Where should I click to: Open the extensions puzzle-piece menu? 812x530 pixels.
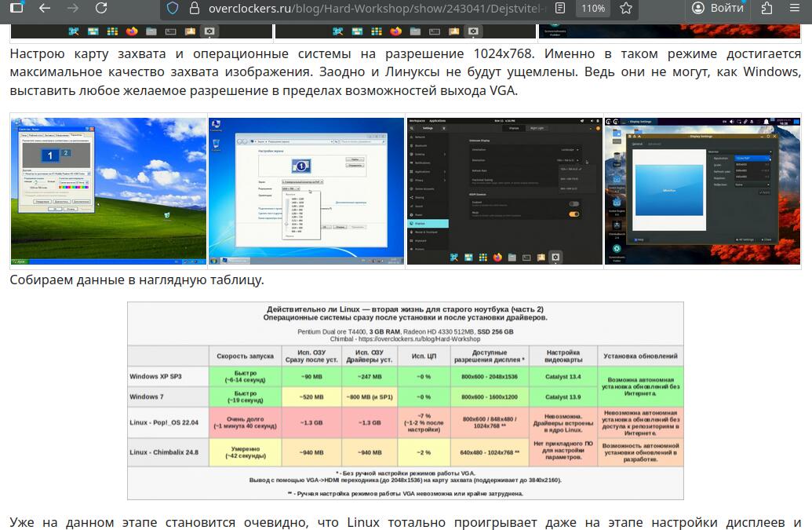pyautogui.click(x=766, y=8)
